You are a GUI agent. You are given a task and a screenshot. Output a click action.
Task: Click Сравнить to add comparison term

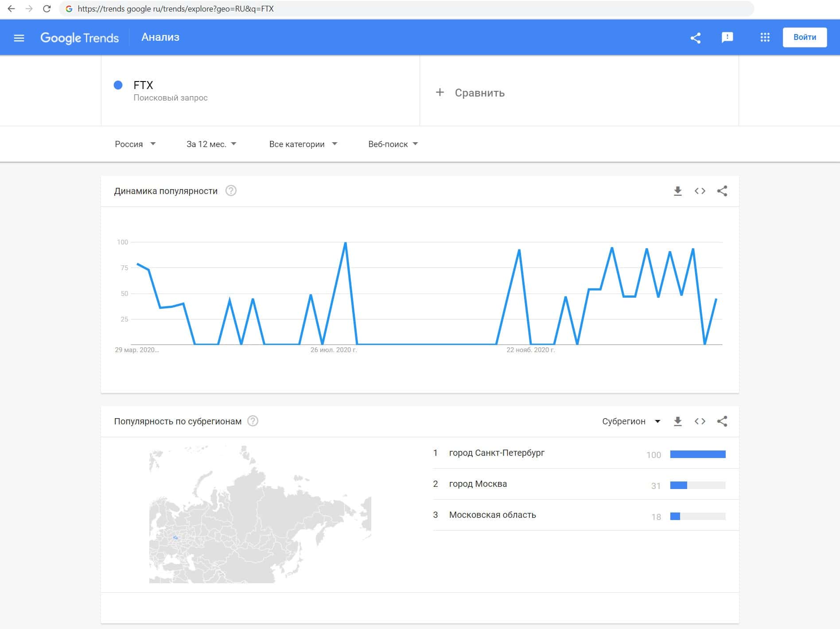pos(471,93)
